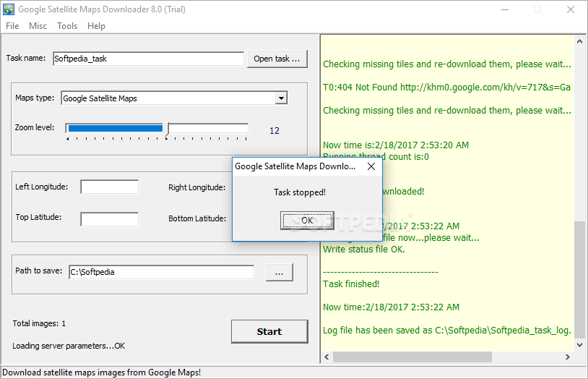Click the log panel's scroll left arrow
Image resolution: width=588 pixels, height=379 pixels.
pos(327,357)
